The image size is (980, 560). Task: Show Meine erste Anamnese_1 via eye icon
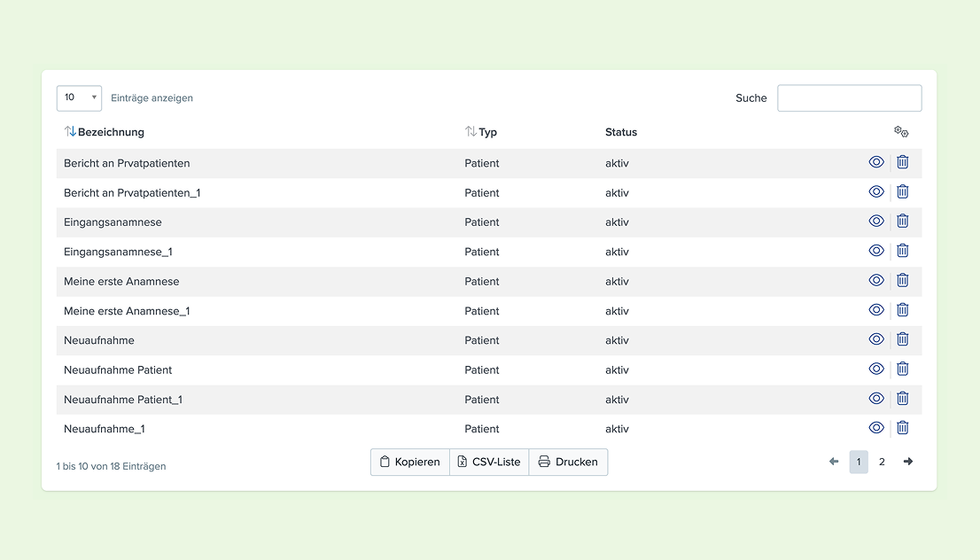(876, 309)
